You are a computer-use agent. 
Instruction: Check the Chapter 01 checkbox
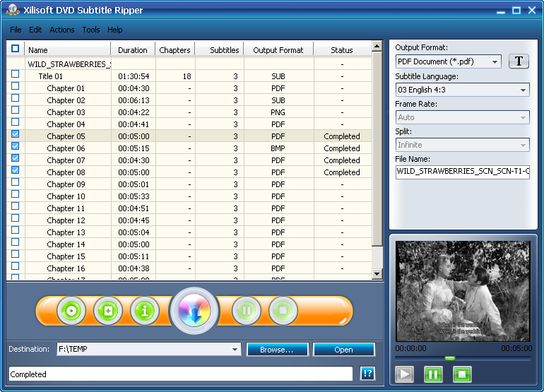coord(16,86)
